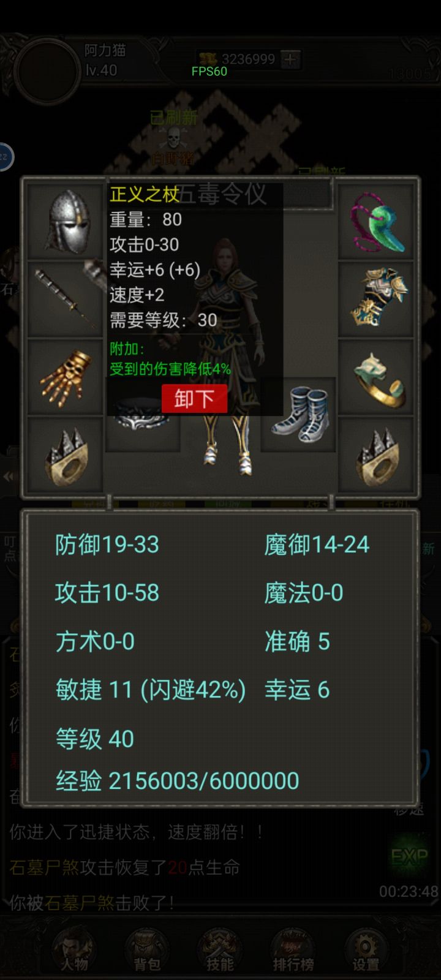Select the left spiked ring slot
The image size is (441, 980).
pyautogui.click(x=66, y=454)
